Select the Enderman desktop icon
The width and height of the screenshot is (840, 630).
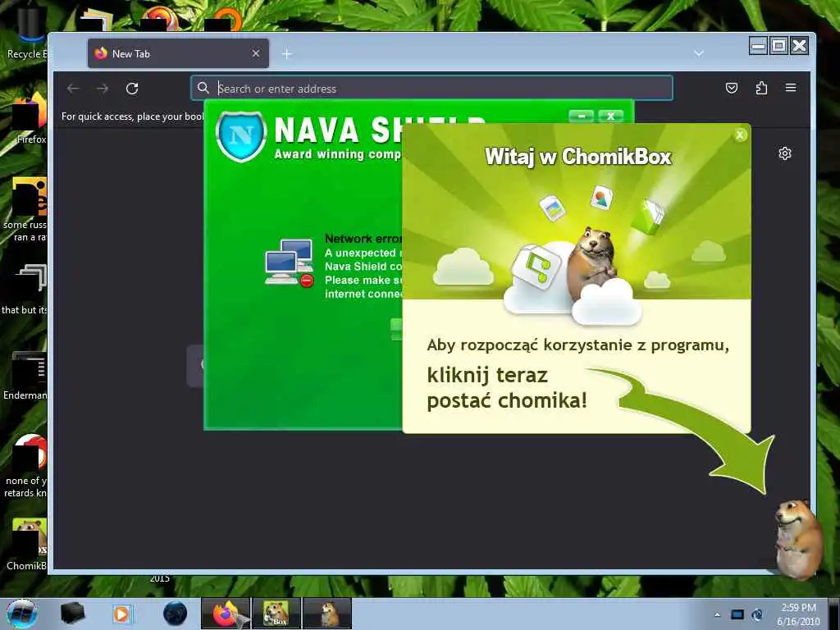click(25, 376)
